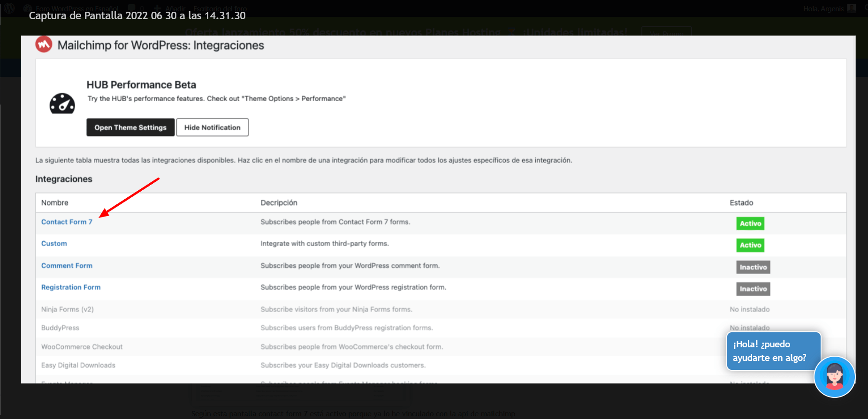Click the WordPress registration form description text
Viewport: 868px width, 419px height.
pyautogui.click(x=353, y=287)
